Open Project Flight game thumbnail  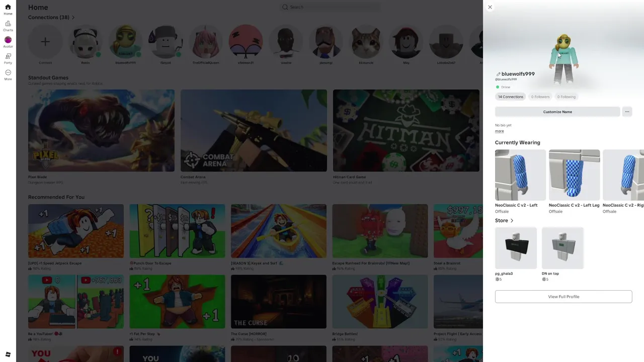coord(458,302)
